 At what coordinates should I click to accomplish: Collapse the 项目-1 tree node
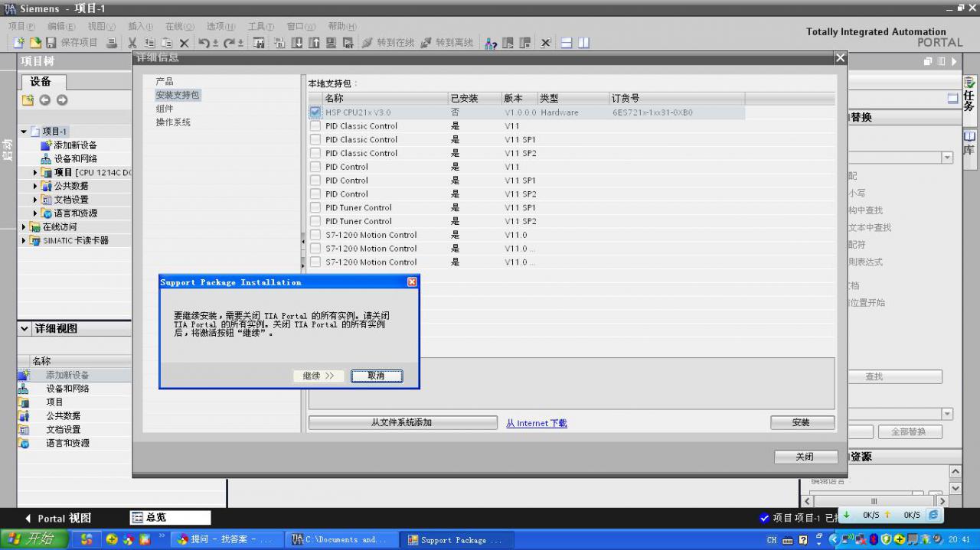click(24, 132)
